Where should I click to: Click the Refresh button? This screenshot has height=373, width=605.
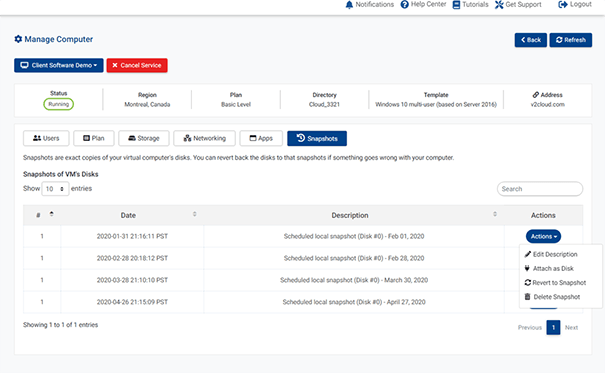[x=571, y=40]
